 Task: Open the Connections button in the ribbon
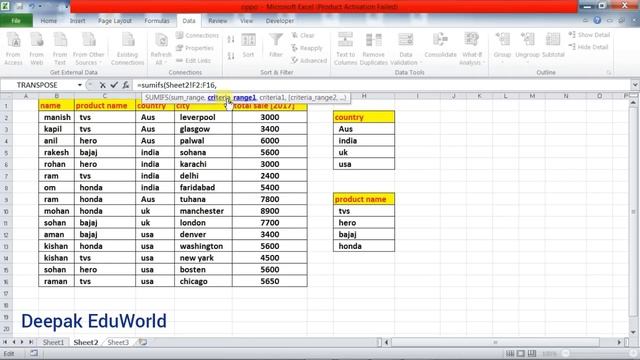click(198, 36)
